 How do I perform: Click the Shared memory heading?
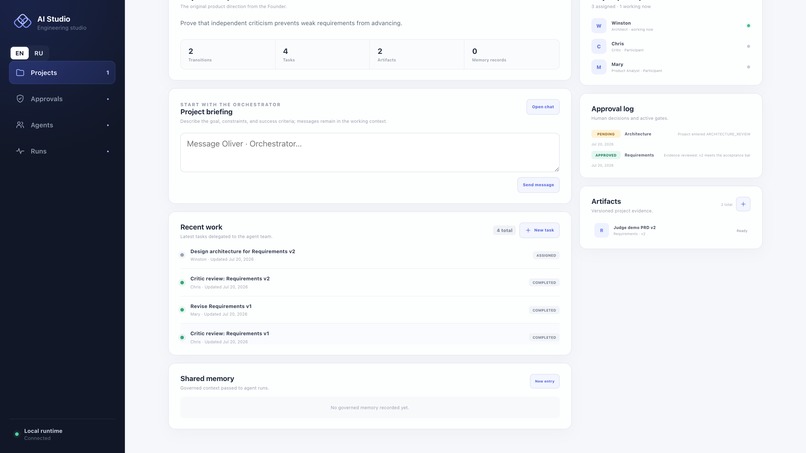click(207, 378)
